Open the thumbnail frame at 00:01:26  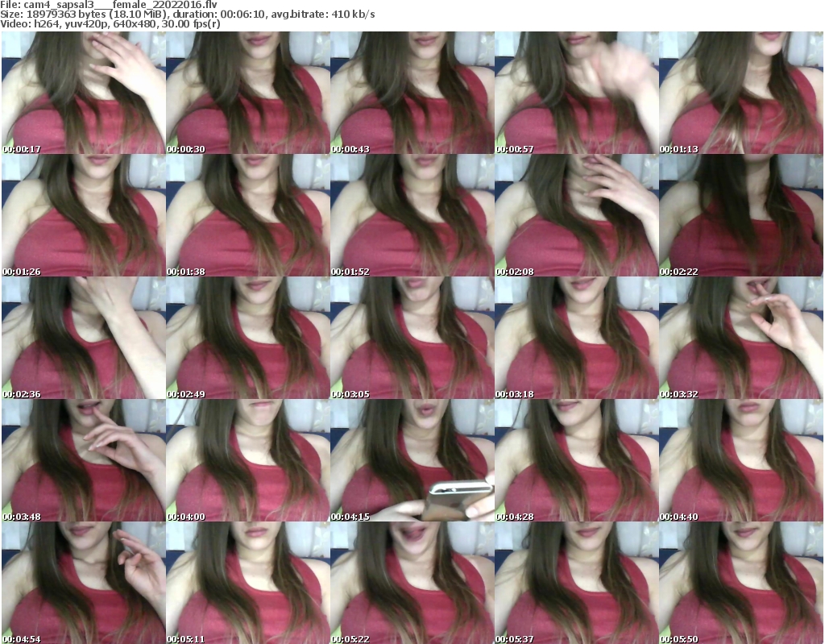[84, 215]
